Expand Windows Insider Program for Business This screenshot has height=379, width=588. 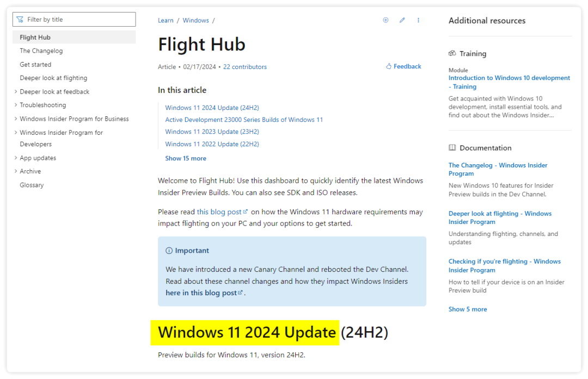pos(16,119)
